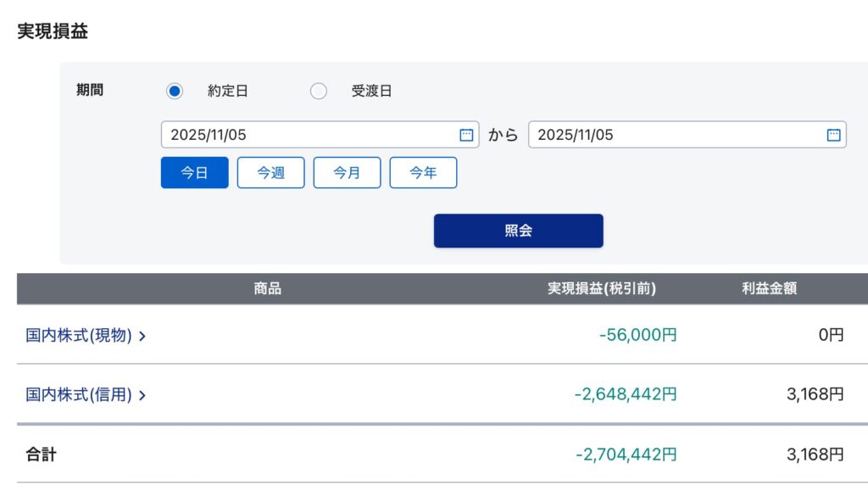Click the 照会 search button

pos(518,231)
